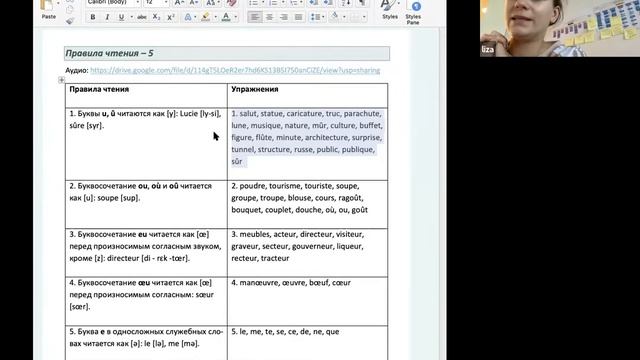Decrease font size with smaller A icon
The image size is (640, 360).
click(x=194, y=3)
